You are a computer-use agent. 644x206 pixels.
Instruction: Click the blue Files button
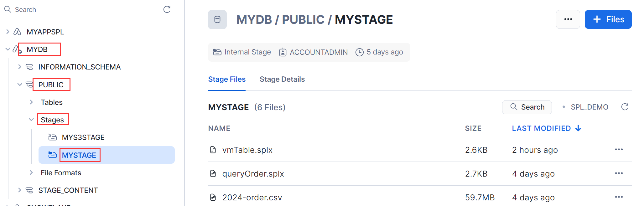click(x=608, y=19)
